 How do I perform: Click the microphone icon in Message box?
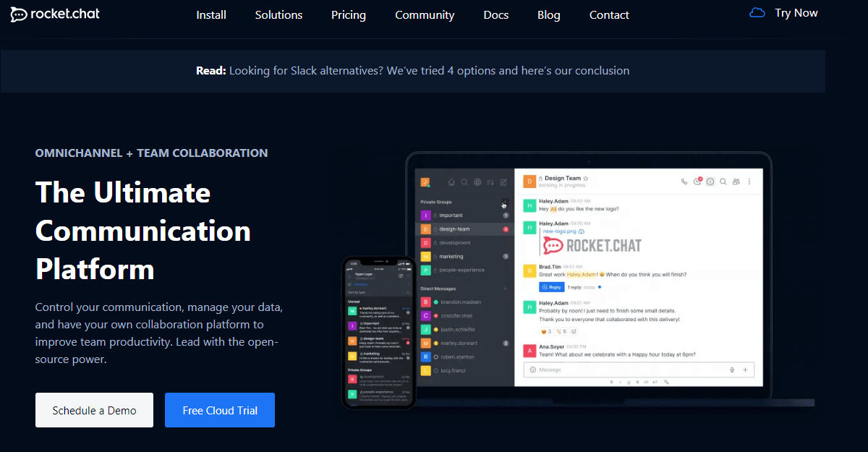pos(732,370)
